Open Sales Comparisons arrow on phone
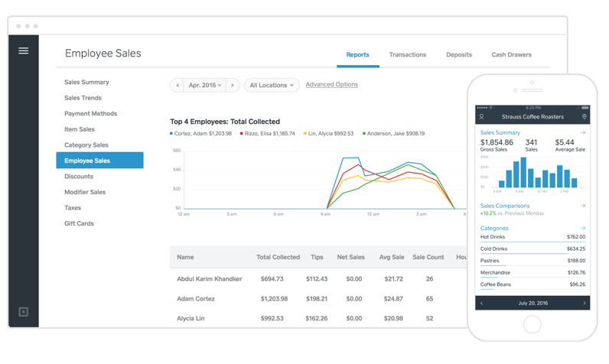 tap(582, 206)
